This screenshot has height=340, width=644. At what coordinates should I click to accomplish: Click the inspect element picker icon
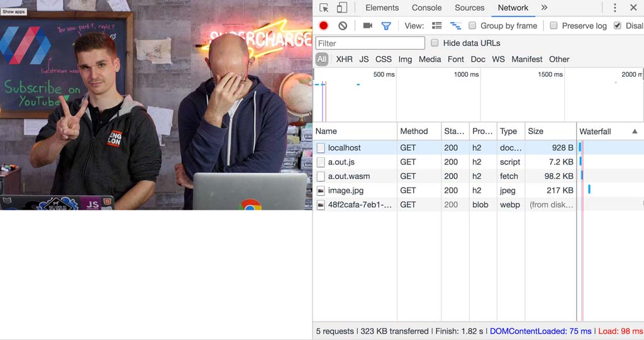pos(324,8)
